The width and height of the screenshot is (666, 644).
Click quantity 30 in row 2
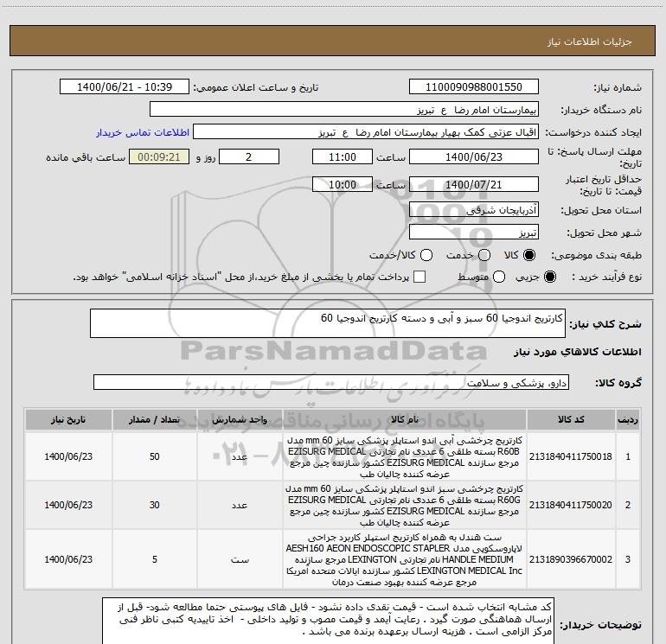155,505
